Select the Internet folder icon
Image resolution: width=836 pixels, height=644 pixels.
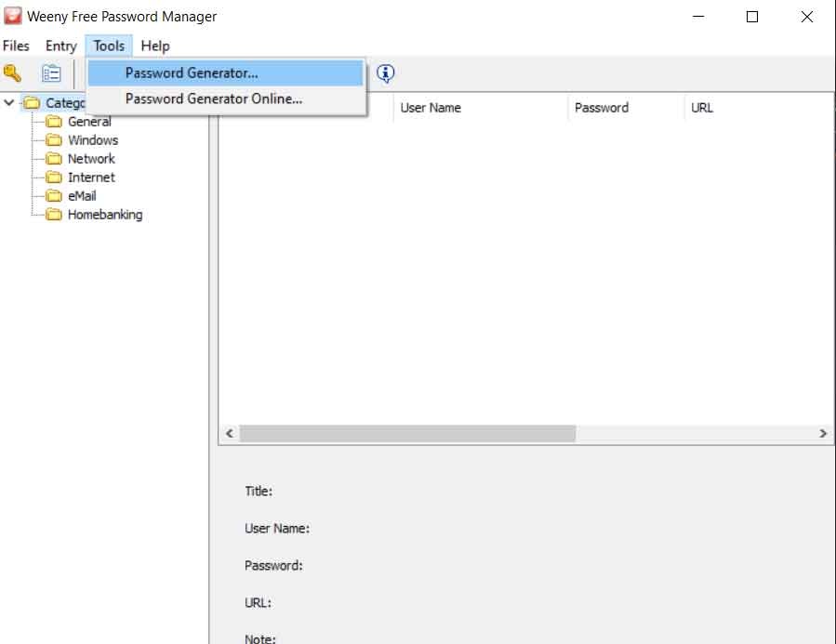point(53,177)
